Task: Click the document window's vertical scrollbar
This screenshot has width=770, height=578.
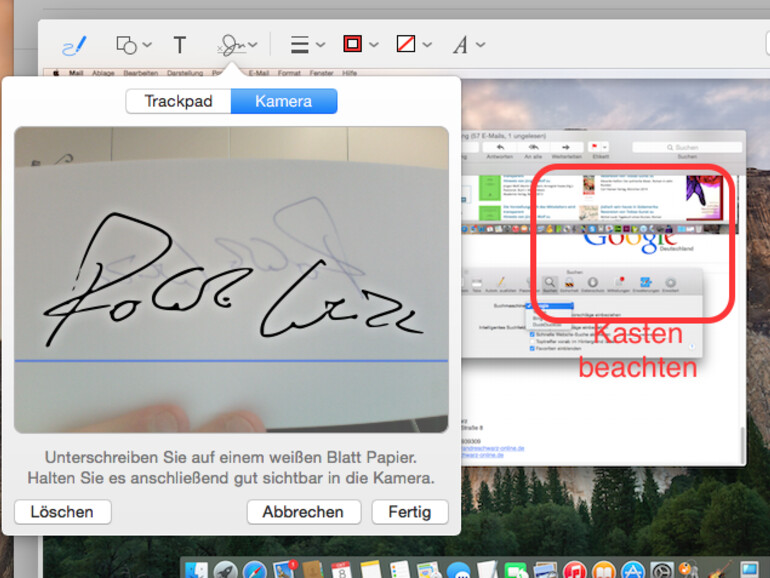Action: tap(742, 444)
